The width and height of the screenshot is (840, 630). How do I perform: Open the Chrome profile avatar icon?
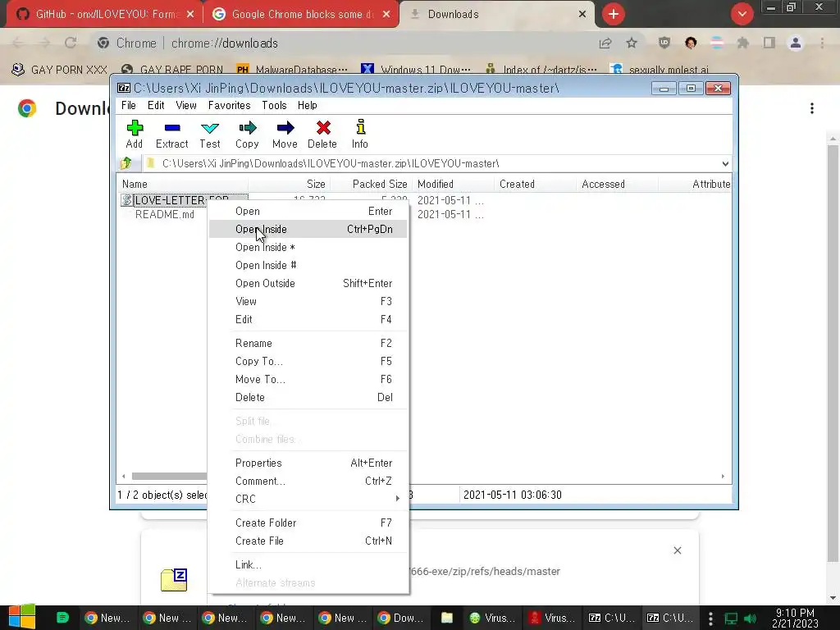pyautogui.click(x=796, y=43)
